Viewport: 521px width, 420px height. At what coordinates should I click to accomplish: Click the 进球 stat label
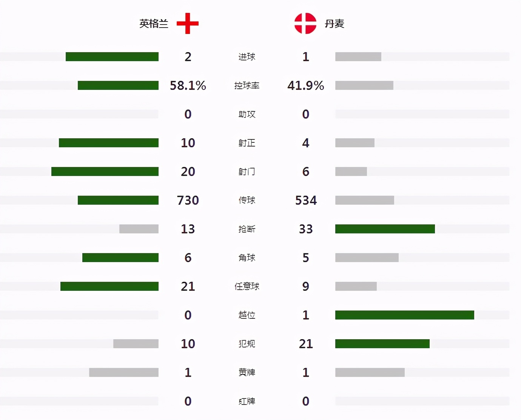click(247, 57)
